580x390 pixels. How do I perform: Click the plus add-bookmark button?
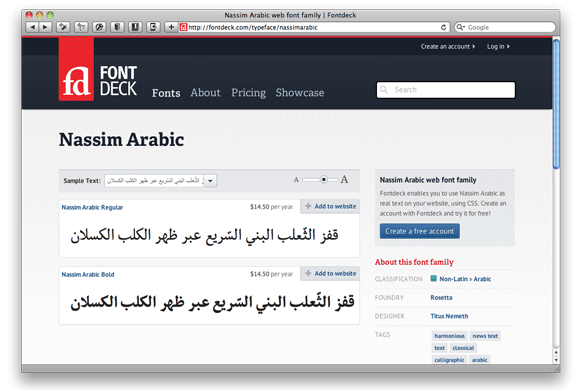click(x=171, y=27)
